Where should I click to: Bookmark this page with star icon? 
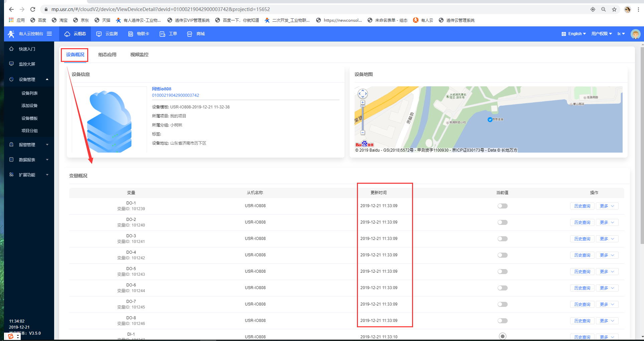[x=614, y=9]
